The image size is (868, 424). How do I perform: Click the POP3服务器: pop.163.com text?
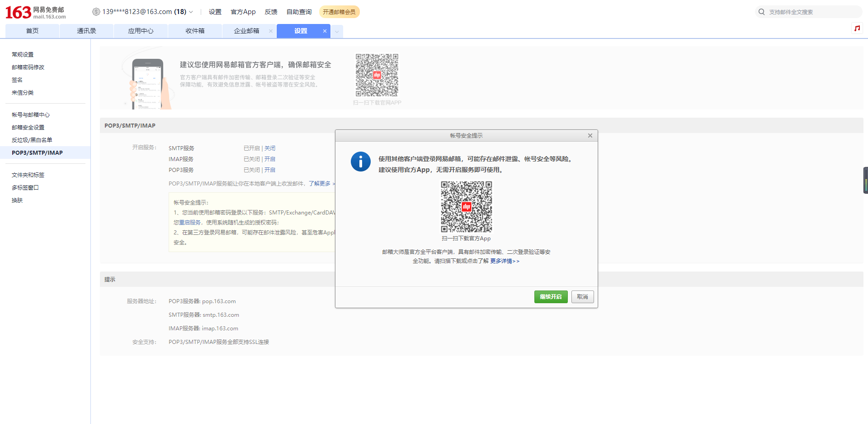(x=202, y=301)
